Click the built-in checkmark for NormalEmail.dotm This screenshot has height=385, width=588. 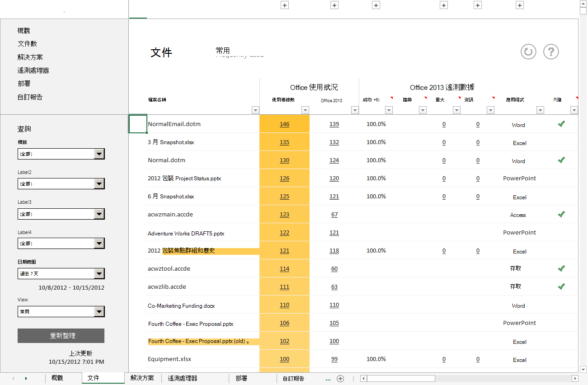pyautogui.click(x=561, y=123)
